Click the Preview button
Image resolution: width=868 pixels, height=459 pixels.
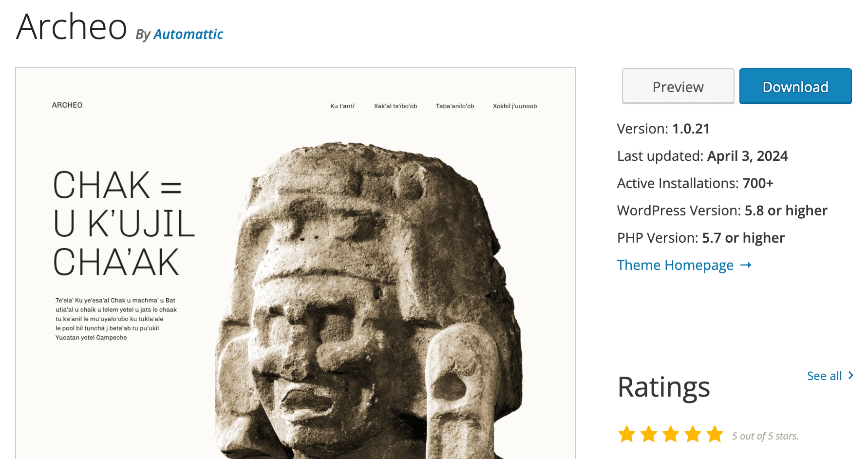(x=678, y=86)
